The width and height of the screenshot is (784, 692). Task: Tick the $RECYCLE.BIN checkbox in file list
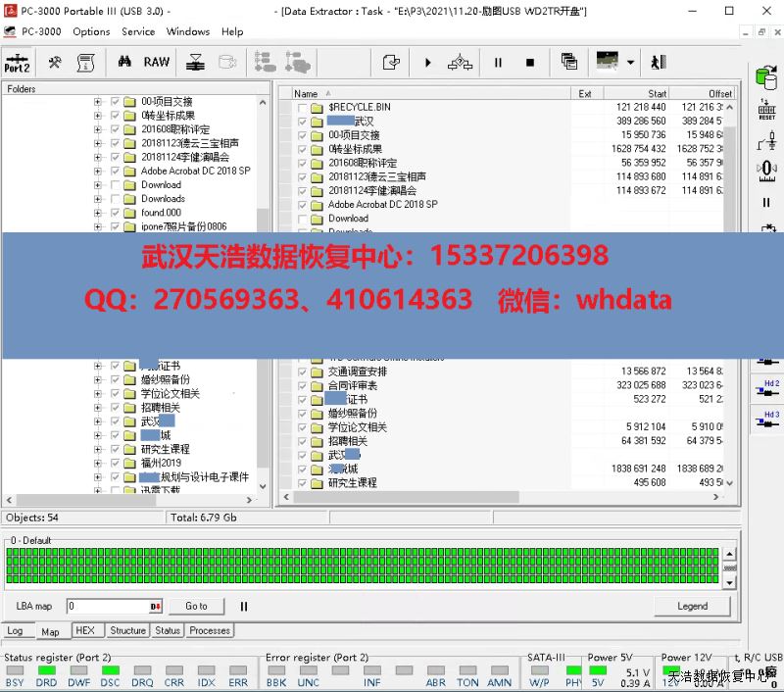[303, 107]
